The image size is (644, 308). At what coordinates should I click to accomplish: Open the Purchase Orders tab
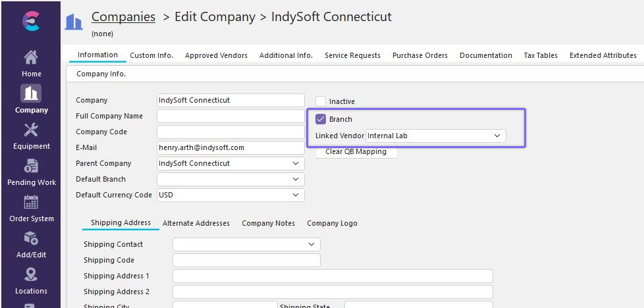coord(419,55)
